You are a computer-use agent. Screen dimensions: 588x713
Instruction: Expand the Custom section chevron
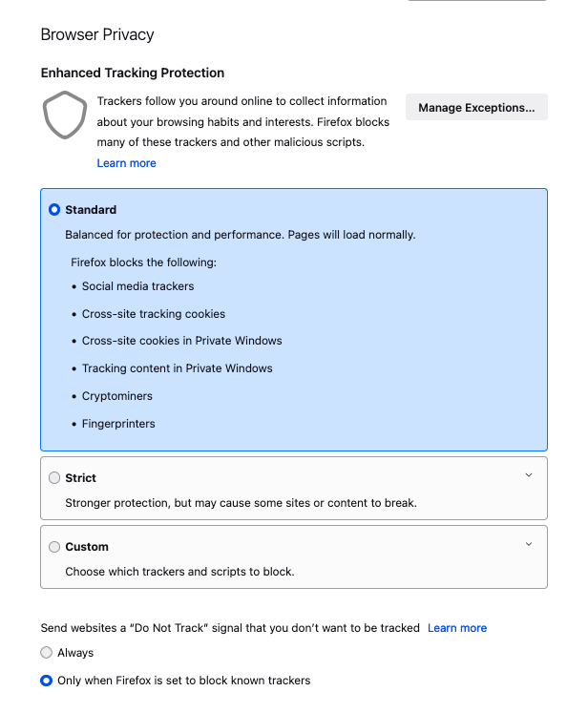529,544
